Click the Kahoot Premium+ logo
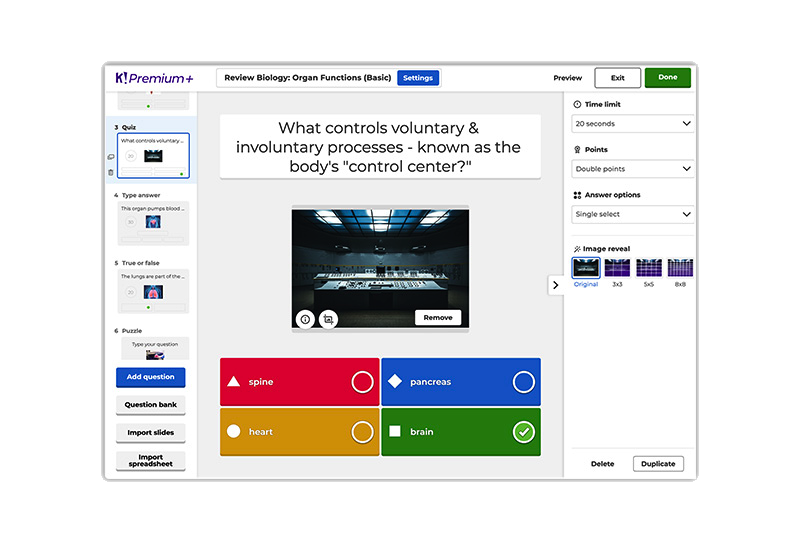Viewport: 800px width, 544px height. tap(154, 78)
